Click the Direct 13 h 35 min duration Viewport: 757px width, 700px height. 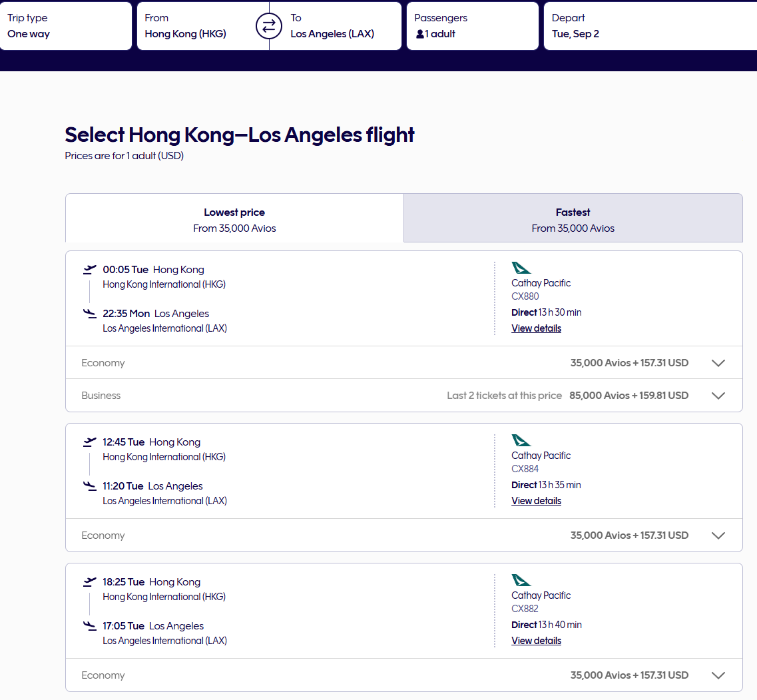click(546, 485)
